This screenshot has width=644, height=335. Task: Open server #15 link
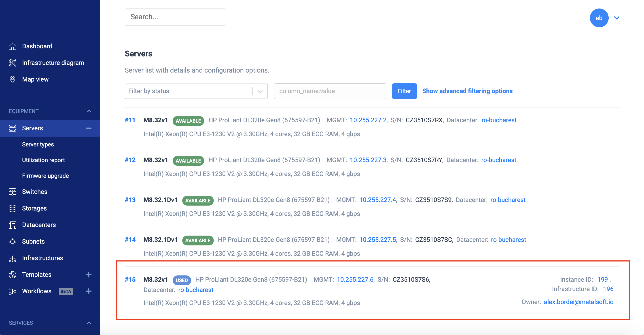130,279
